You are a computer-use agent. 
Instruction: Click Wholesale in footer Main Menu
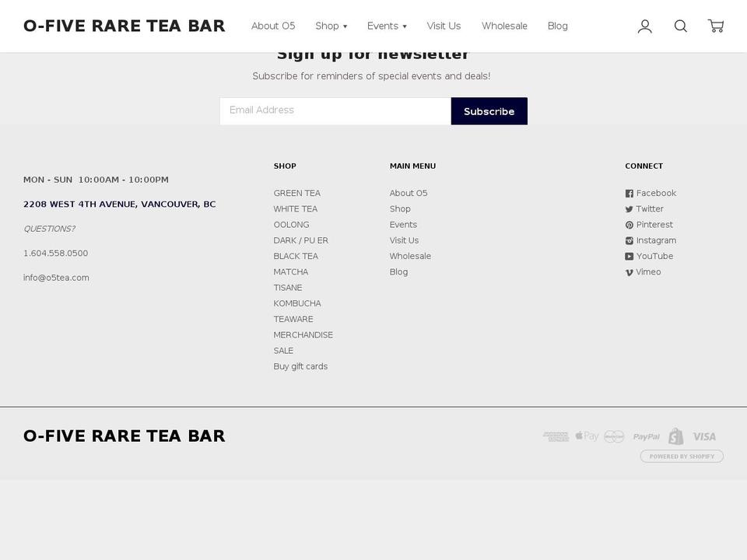(x=410, y=256)
